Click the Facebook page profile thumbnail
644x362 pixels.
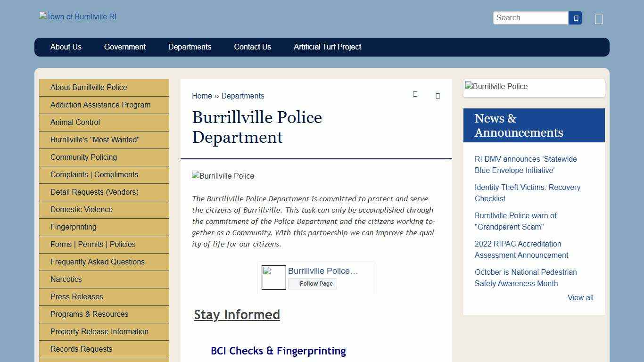[x=273, y=278]
